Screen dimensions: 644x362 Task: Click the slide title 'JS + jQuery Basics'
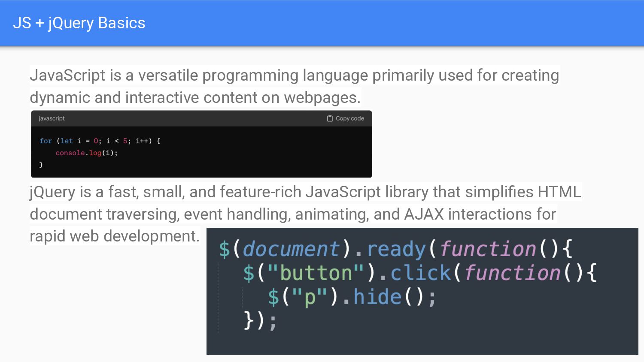point(79,23)
